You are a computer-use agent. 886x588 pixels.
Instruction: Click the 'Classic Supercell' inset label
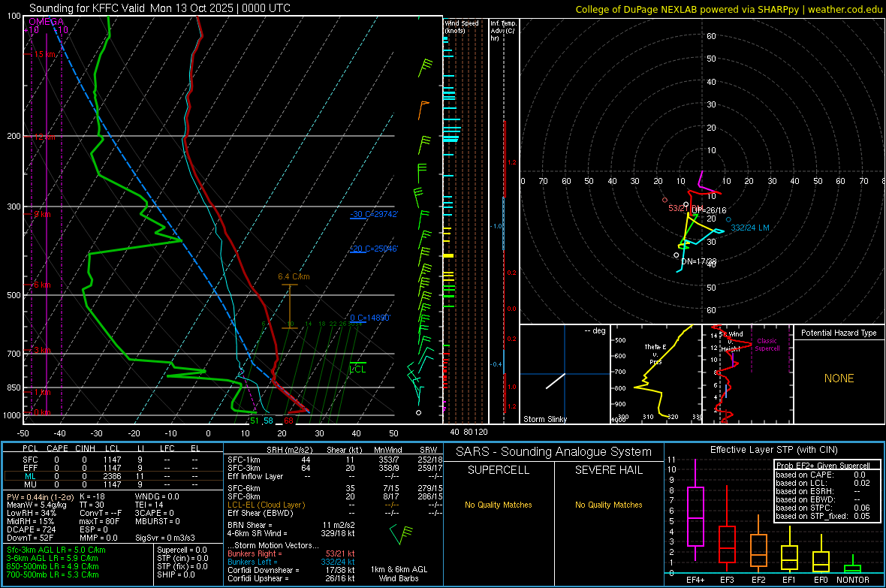767,345
